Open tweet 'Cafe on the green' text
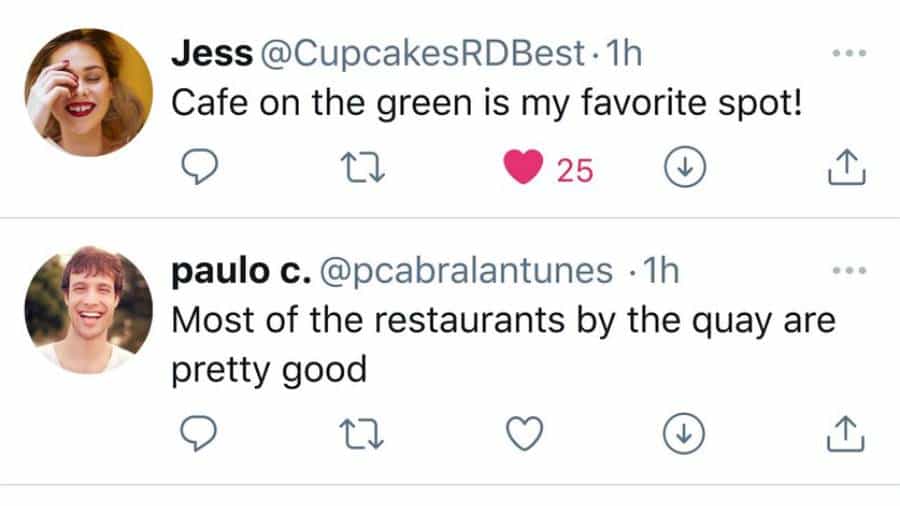Screen dimensions: 900x506 (487, 104)
